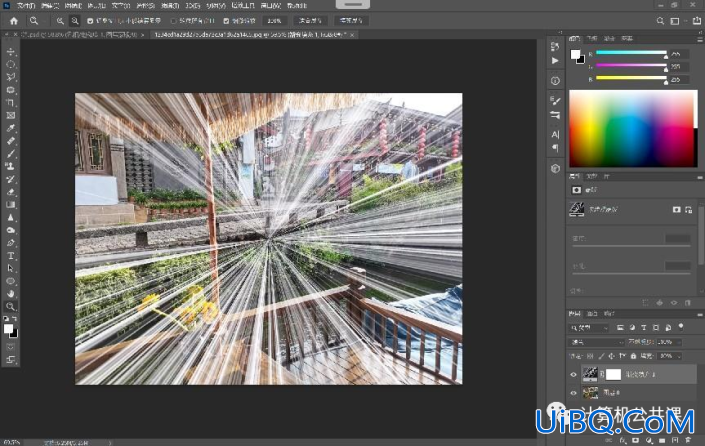This screenshot has height=446, width=705.
Task: Open the layer blend mode dropdown
Action: [597, 342]
